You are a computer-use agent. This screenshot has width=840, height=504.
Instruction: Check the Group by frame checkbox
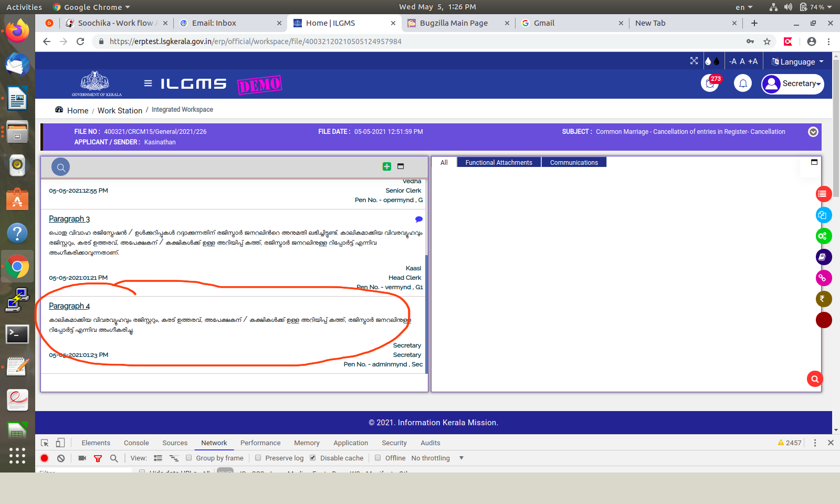[189, 458]
